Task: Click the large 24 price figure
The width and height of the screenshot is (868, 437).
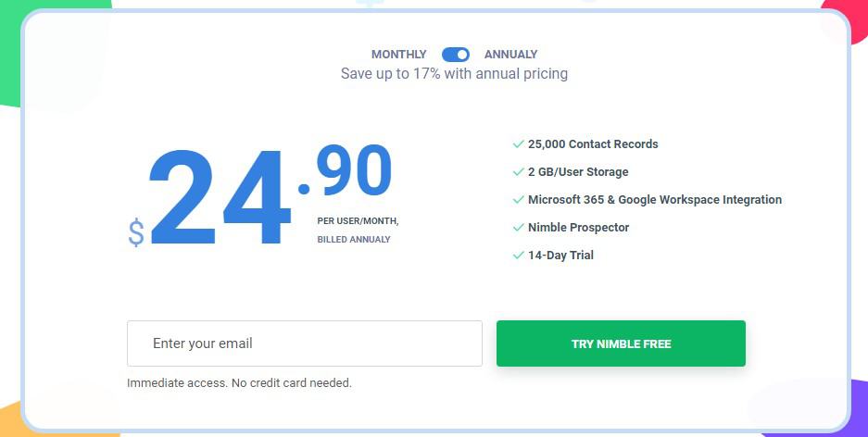Action: pyautogui.click(x=220, y=197)
